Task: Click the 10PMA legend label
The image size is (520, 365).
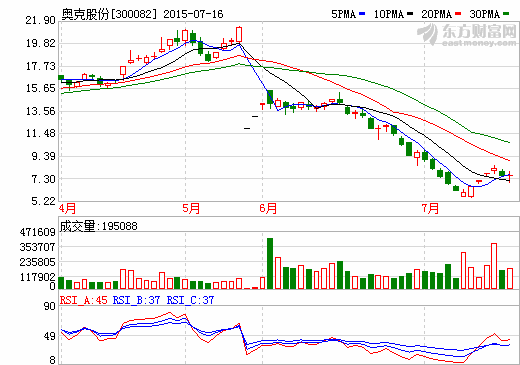Action: pos(389,14)
